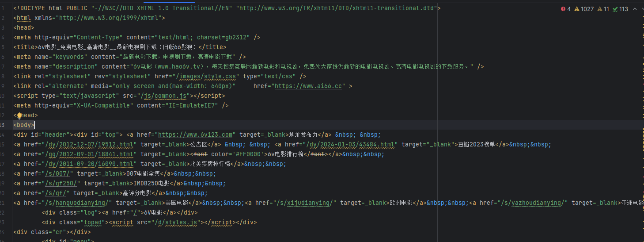Click the /dy/2011-09-20/16090.html path
The height and width of the screenshot is (242, 644).
click(x=89, y=164)
